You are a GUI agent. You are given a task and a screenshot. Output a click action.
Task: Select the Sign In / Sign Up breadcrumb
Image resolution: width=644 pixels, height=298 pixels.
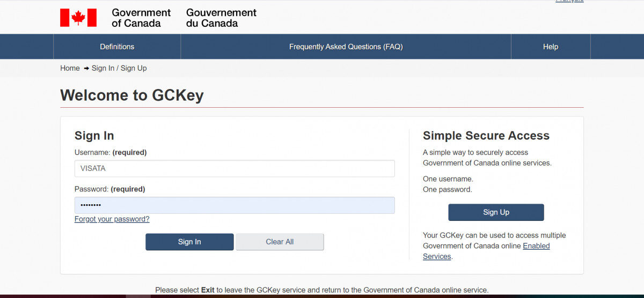click(119, 68)
